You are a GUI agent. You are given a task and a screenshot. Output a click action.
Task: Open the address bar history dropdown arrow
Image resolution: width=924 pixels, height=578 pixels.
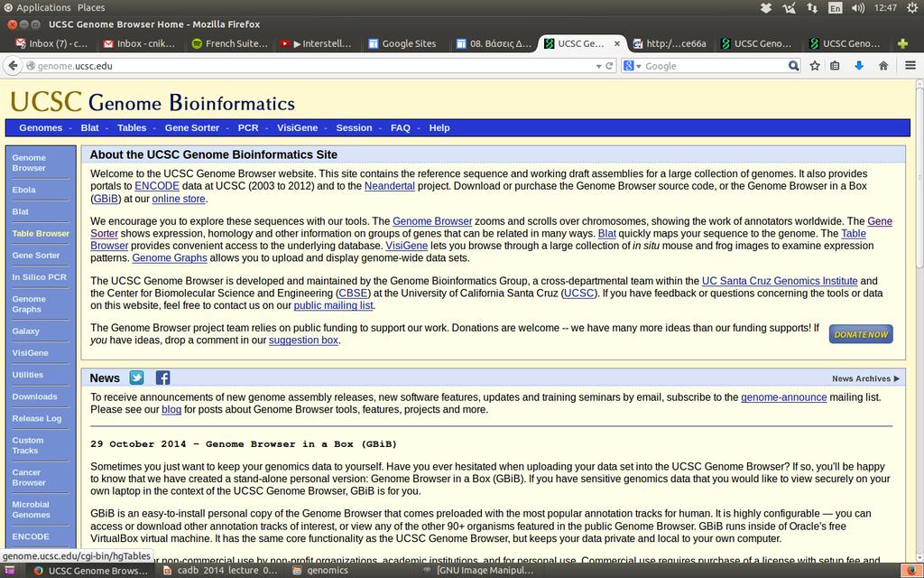pos(599,66)
